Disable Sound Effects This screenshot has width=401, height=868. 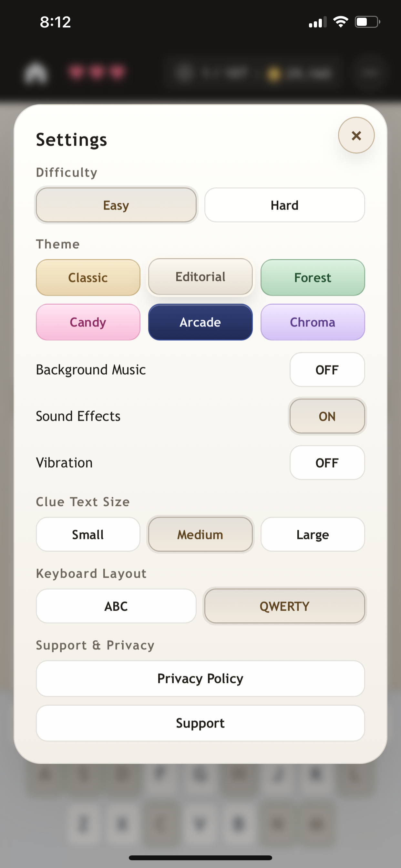coord(327,416)
